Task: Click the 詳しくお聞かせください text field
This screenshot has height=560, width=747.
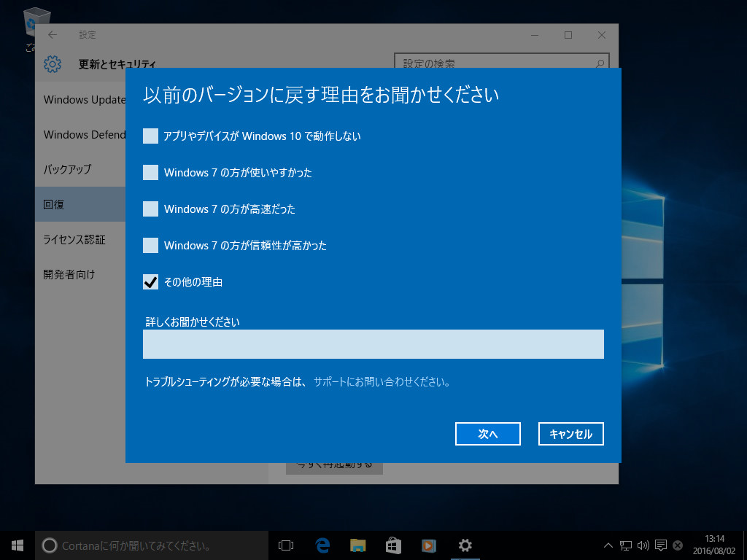Action: (373, 344)
